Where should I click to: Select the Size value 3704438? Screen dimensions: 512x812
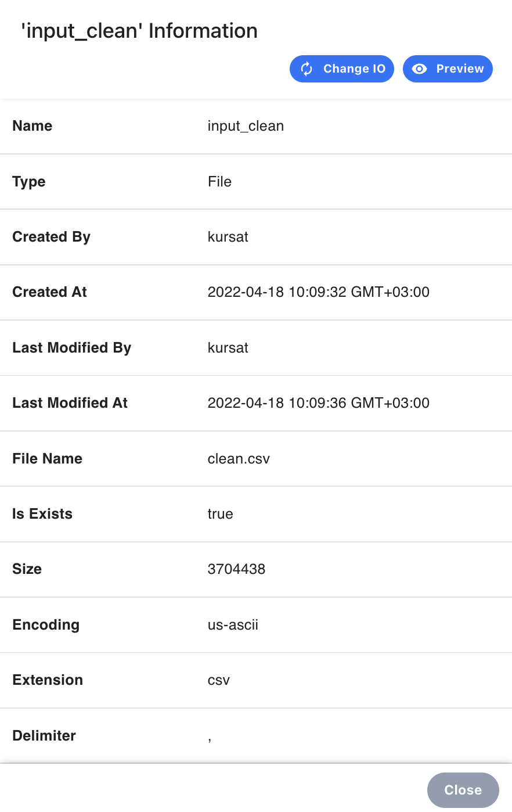tap(236, 569)
